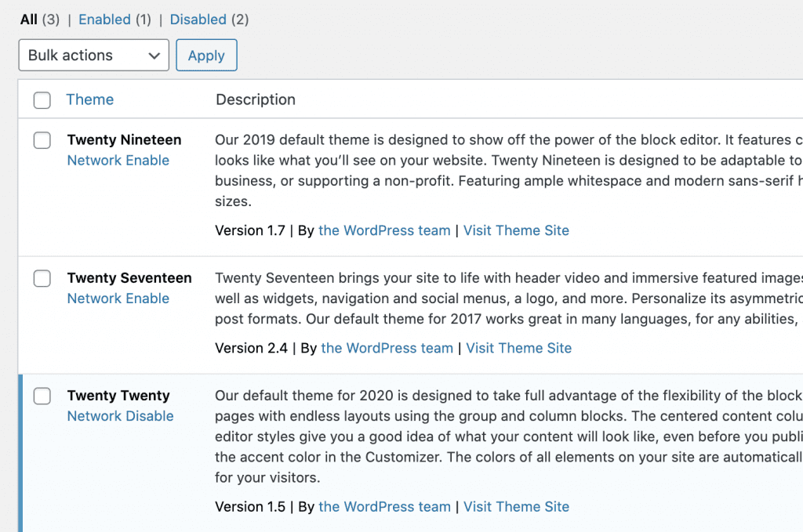
Task: Visit Theme Site for Twenty Seventeen
Action: [x=518, y=348]
